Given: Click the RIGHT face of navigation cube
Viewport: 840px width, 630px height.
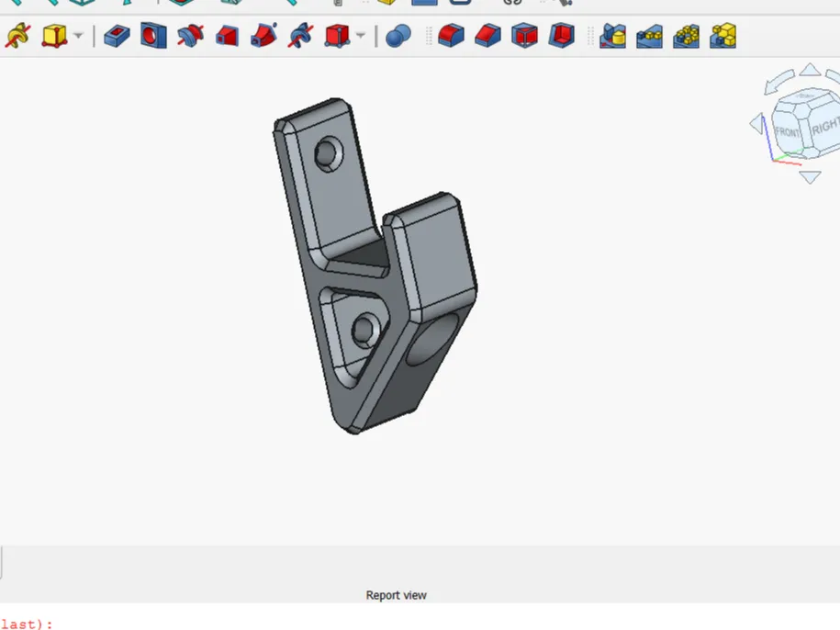Looking at the screenshot, I should (825, 128).
